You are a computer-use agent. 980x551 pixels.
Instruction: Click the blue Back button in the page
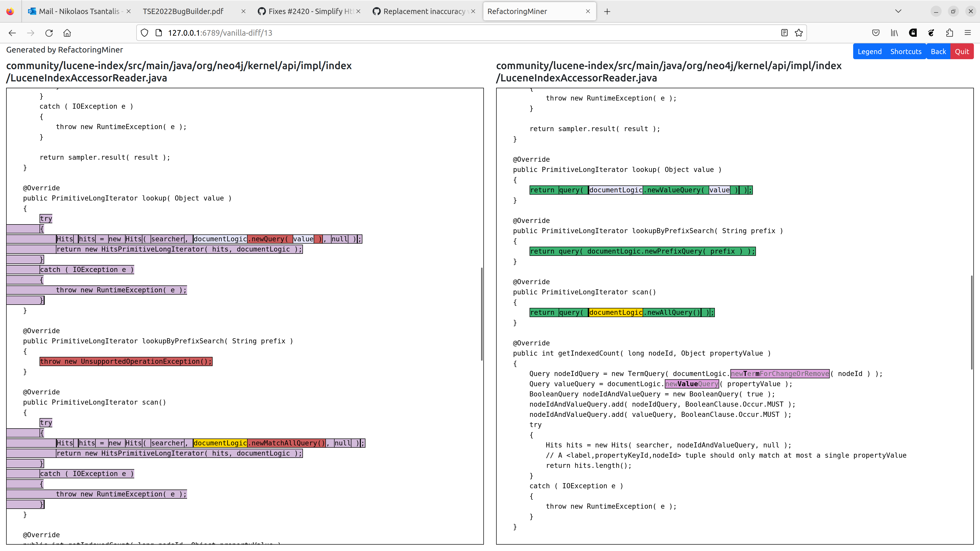click(x=938, y=51)
